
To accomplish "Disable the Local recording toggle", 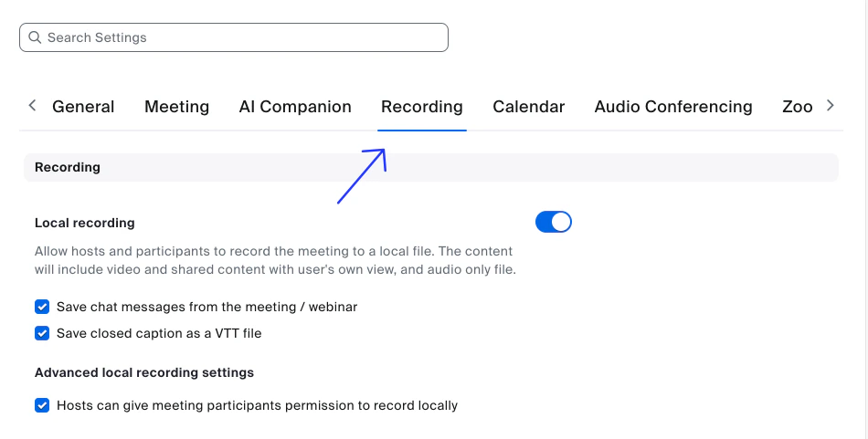I will click(553, 222).
